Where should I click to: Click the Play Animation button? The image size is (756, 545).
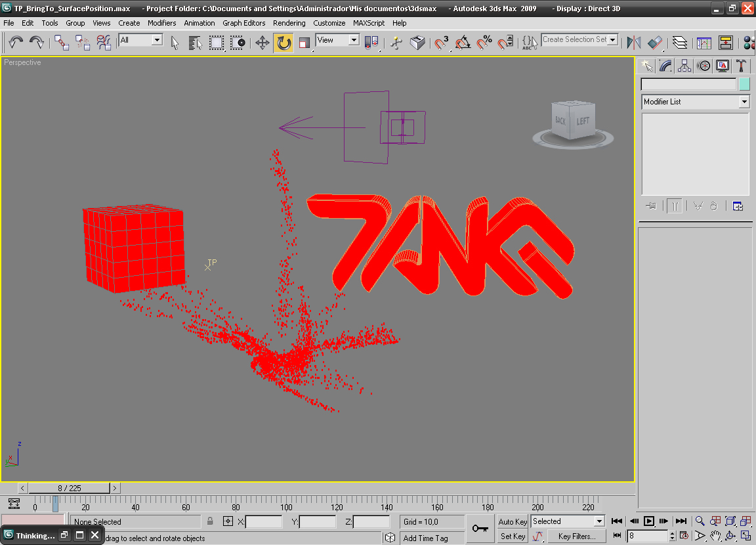click(649, 521)
